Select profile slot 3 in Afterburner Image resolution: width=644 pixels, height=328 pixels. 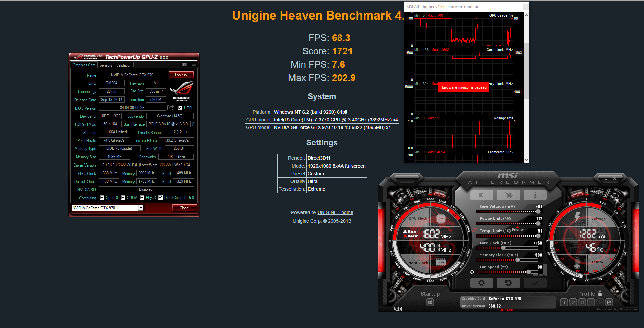coord(582,302)
